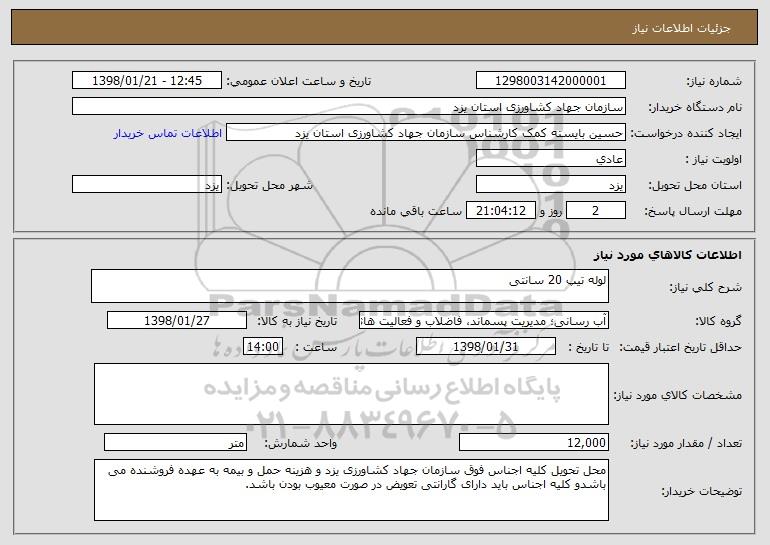The height and width of the screenshot is (545, 770).
Task: Click the label مشخصات کالای مورد نیاز
Action: click(x=678, y=395)
